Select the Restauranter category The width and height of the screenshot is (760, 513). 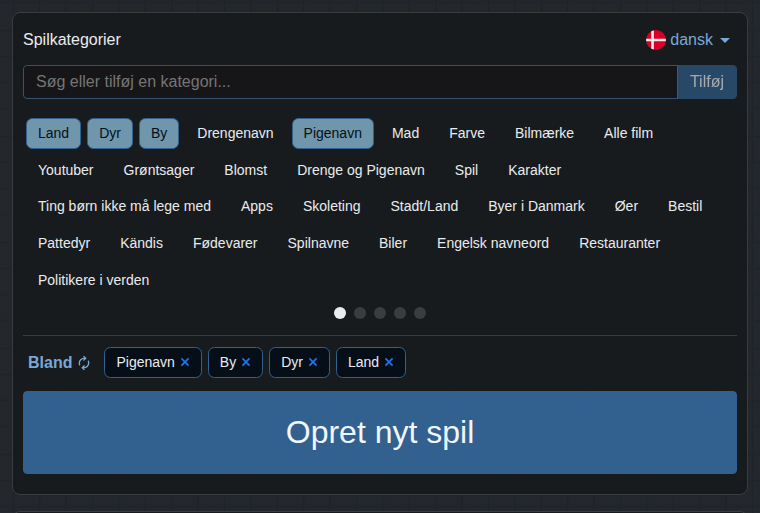pos(619,243)
